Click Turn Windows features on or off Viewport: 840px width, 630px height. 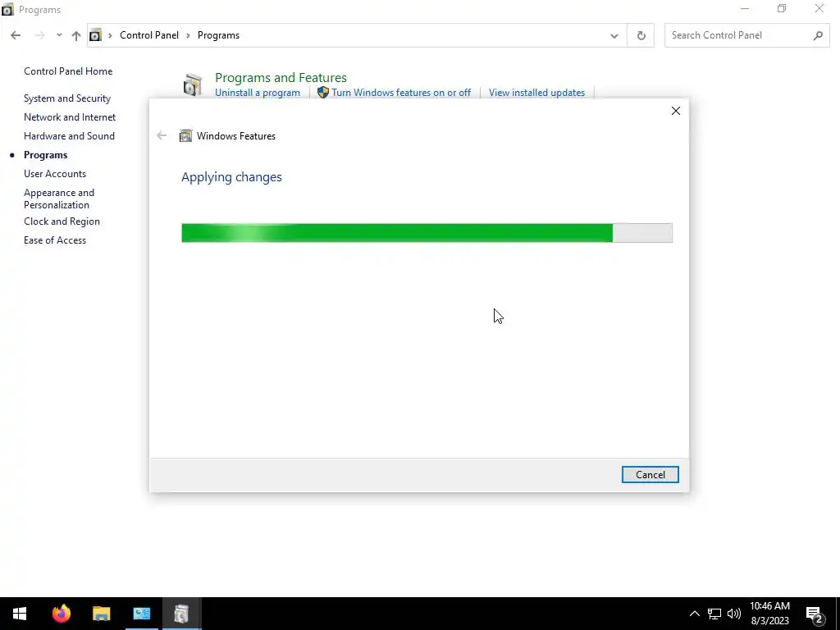(400, 93)
